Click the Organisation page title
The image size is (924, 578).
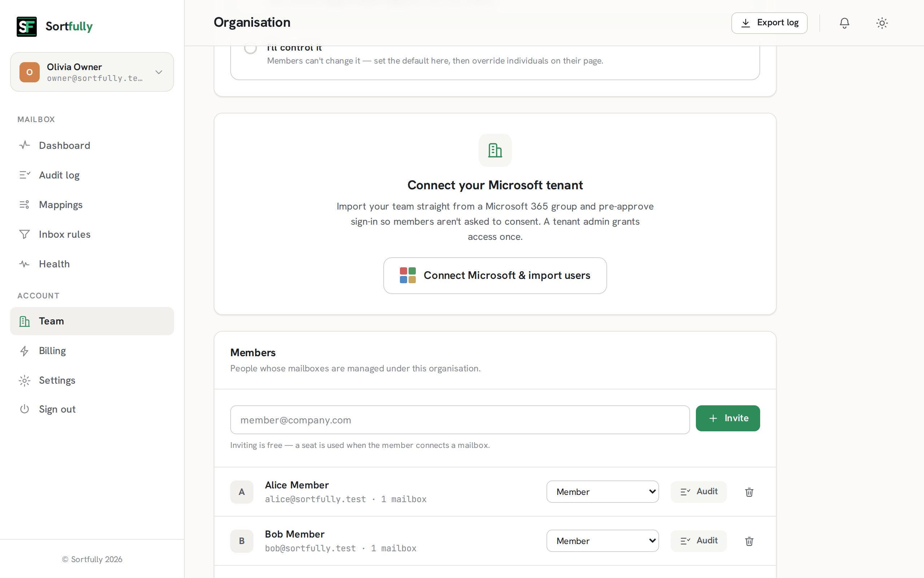[x=252, y=22]
